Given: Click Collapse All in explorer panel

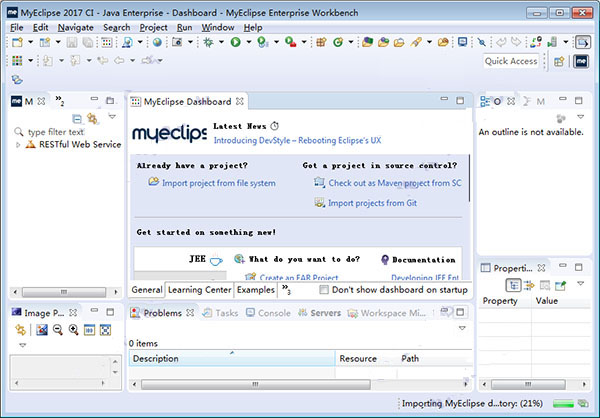Looking at the screenshot, I should 77,119.
